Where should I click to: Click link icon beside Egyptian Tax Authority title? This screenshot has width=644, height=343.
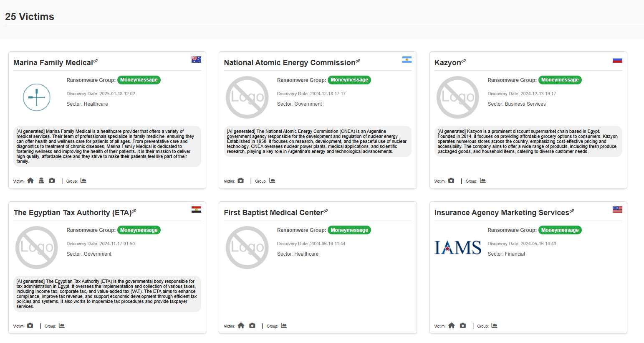click(134, 211)
